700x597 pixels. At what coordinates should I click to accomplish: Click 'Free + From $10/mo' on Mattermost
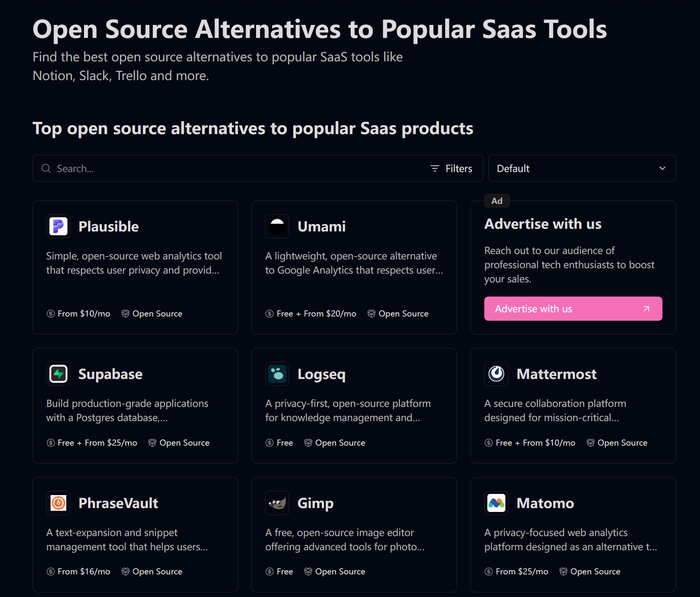pos(536,443)
